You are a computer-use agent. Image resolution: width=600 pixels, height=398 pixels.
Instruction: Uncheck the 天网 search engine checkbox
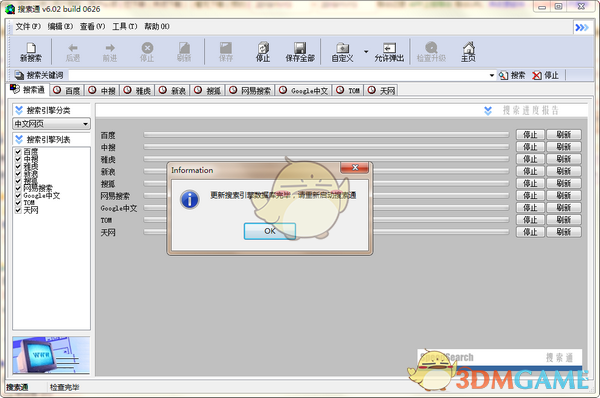(18, 210)
